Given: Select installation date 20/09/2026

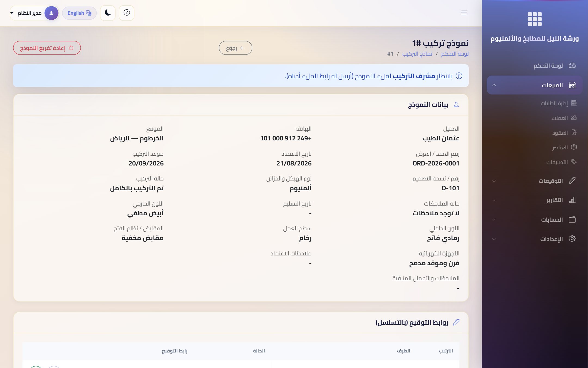Looking at the screenshot, I should [146, 163].
